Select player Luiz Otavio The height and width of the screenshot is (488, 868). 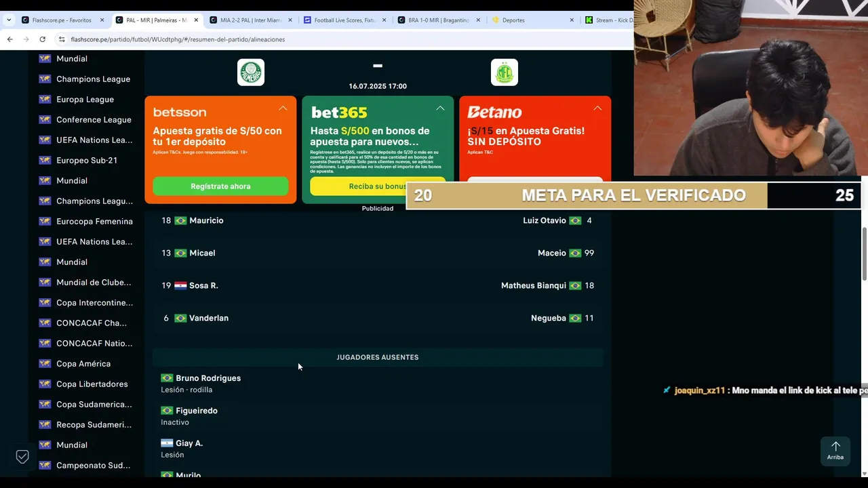coord(544,220)
